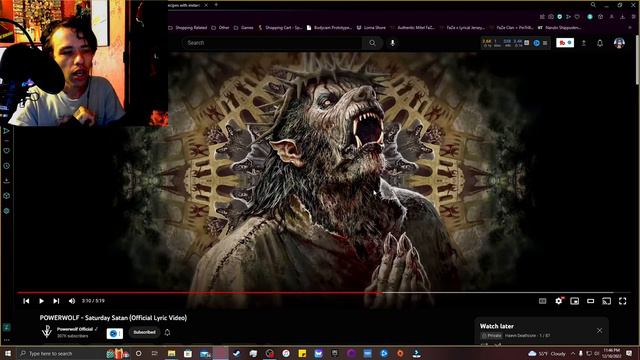Seek on the red video progress bar
The height and width of the screenshot is (360, 640).
(x=323, y=293)
